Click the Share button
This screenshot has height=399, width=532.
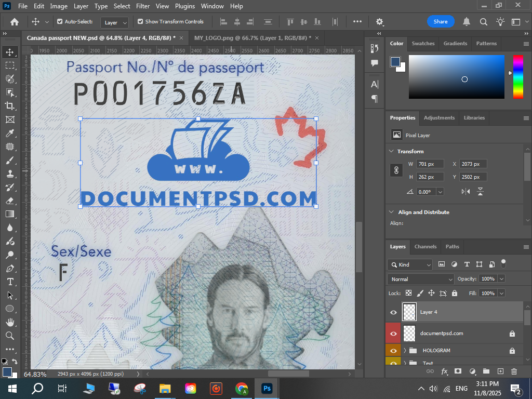pos(441,22)
